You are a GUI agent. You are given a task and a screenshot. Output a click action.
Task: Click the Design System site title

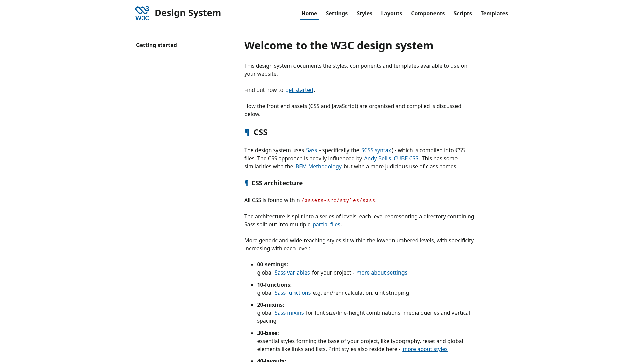(187, 13)
